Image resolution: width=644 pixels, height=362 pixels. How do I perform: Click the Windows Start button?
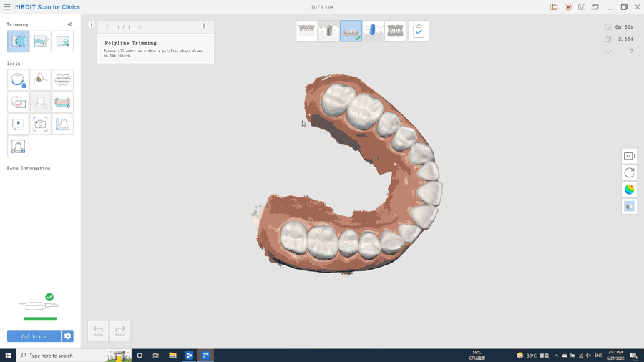[8, 356]
